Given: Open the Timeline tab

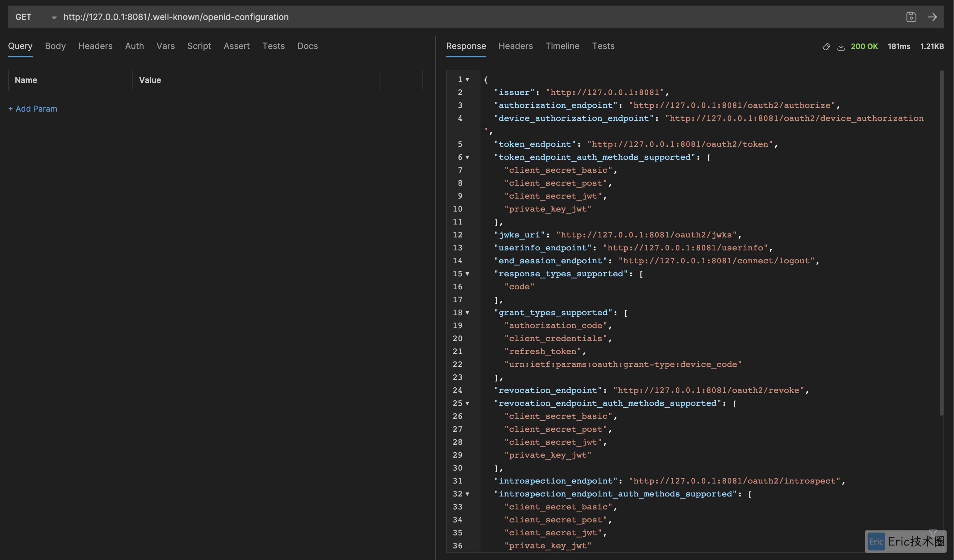Looking at the screenshot, I should click(x=562, y=46).
